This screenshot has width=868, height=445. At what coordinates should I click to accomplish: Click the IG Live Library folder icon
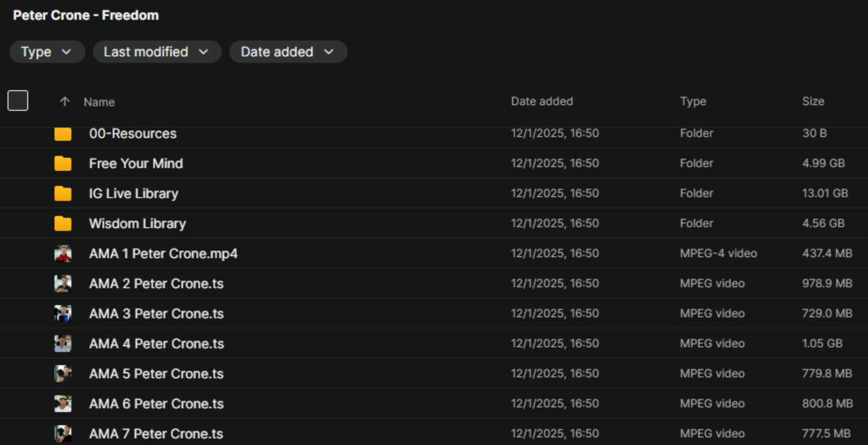63,194
